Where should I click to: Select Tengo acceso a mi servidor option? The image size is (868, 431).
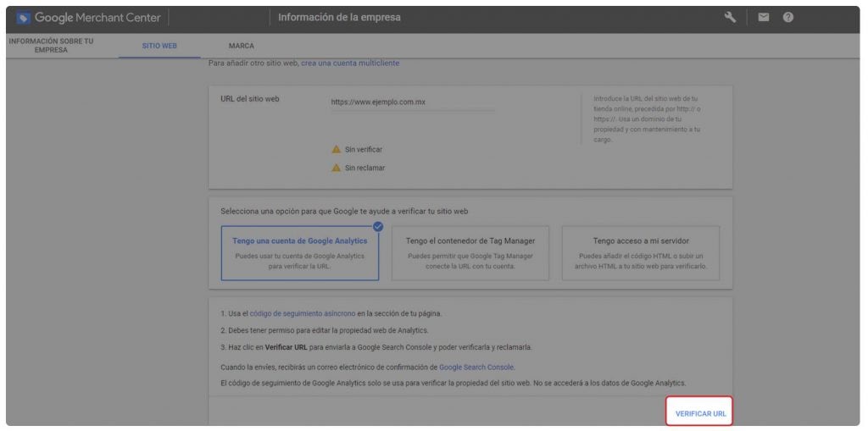[641, 253]
